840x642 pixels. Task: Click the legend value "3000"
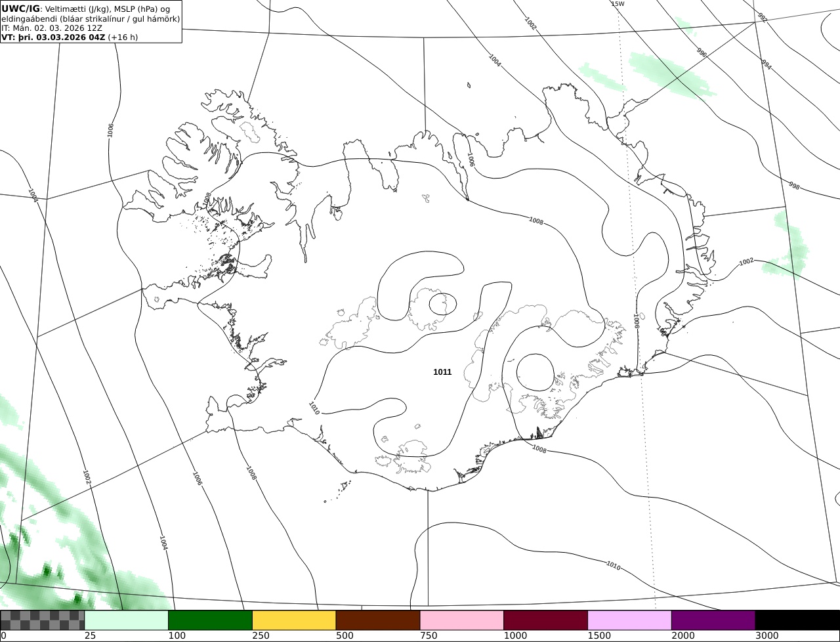[766, 635]
